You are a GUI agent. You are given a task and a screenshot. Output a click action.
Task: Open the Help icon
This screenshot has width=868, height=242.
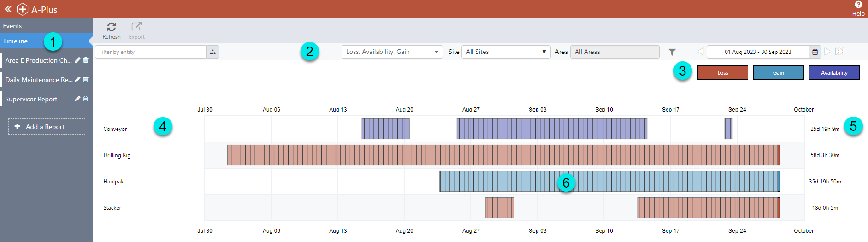coord(858,5)
